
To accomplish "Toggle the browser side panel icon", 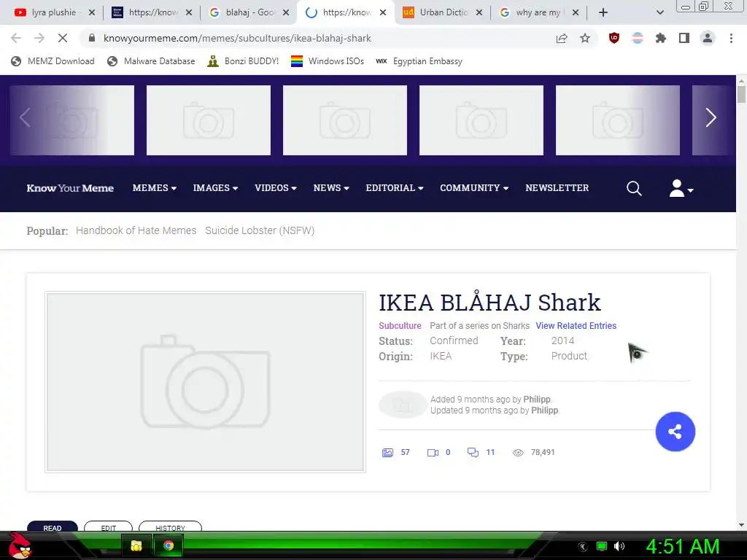I will 684,38.
